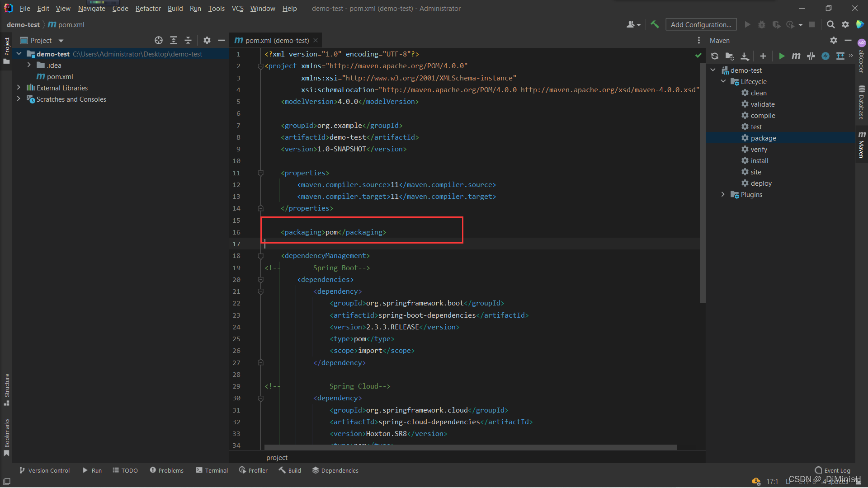Click the search icon in top toolbar

tap(830, 24)
